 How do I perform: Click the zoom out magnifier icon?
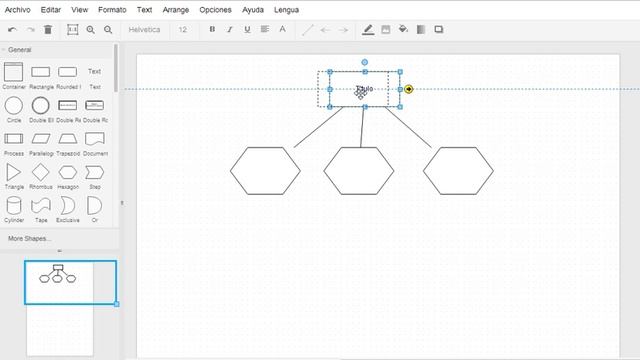click(x=108, y=29)
